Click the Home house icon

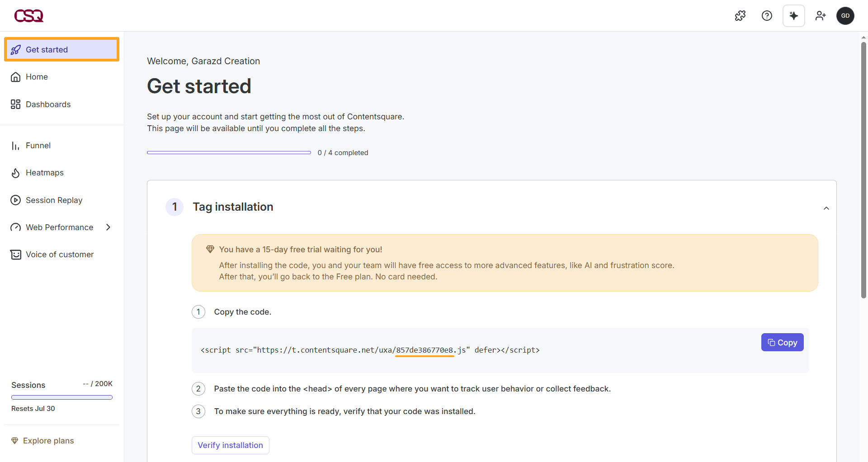16,77
